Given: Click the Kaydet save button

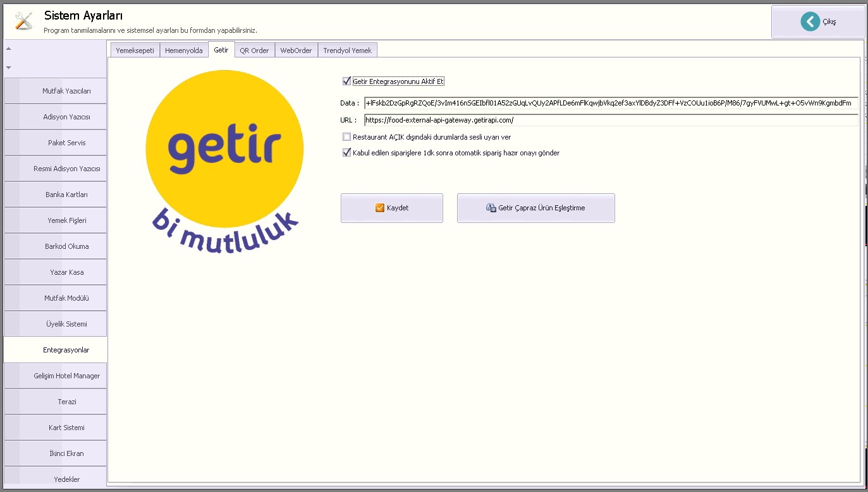Looking at the screenshot, I should click(x=392, y=208).
